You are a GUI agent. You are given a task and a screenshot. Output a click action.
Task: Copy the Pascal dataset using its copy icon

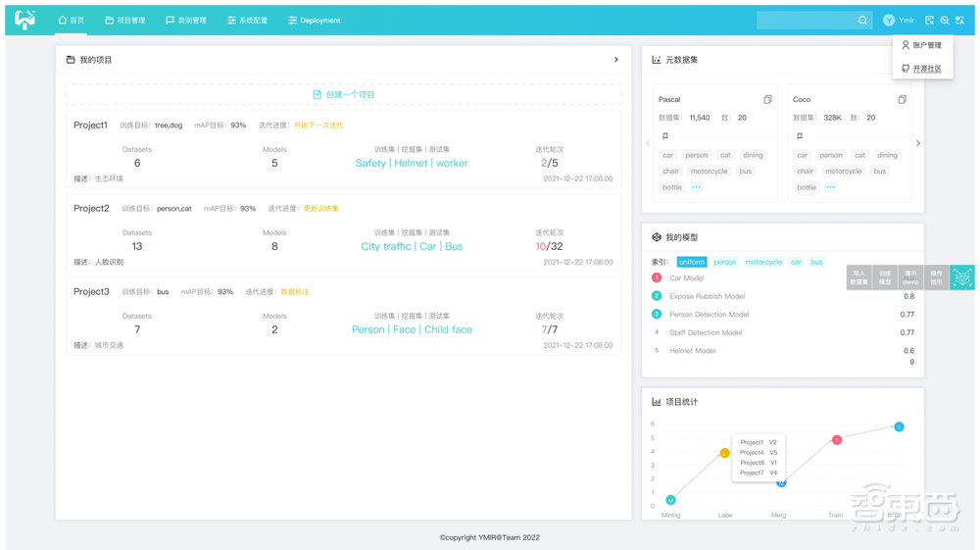(768, 100)
